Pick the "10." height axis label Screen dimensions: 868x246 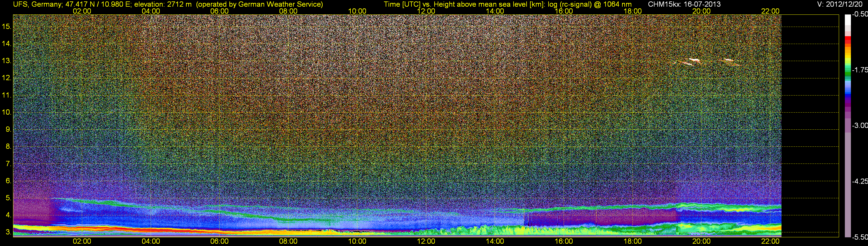(x=7, y=112)
